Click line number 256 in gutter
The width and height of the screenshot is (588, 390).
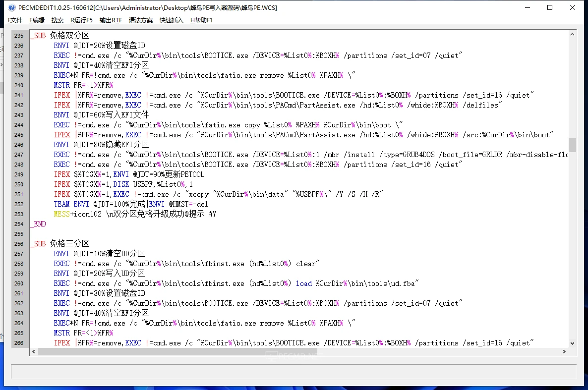19,244
